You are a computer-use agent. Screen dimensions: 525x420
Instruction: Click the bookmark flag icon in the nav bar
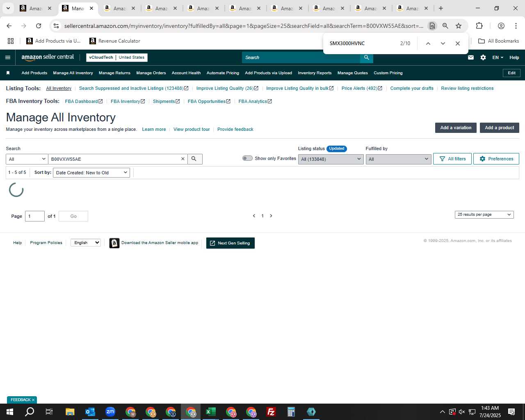point(8,73)
